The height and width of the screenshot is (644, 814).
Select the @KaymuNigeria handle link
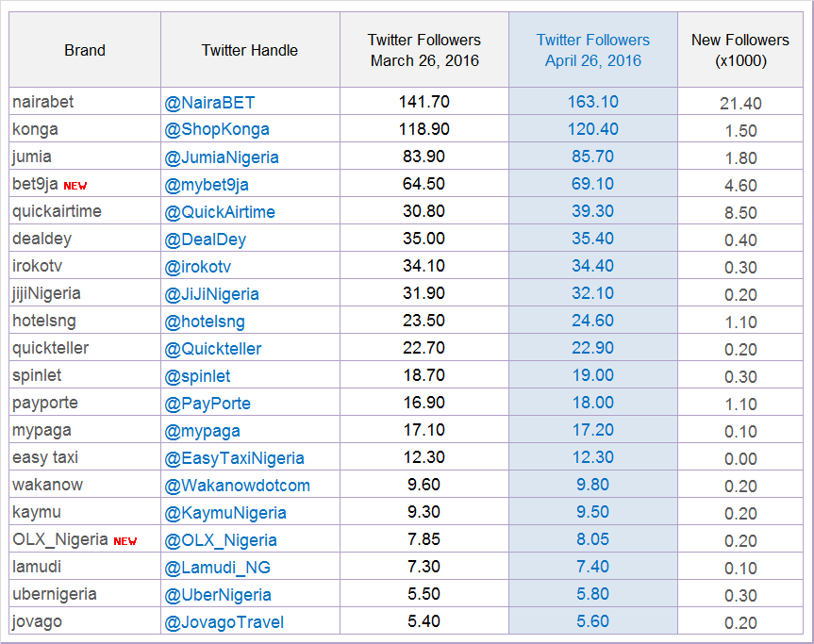225,513
